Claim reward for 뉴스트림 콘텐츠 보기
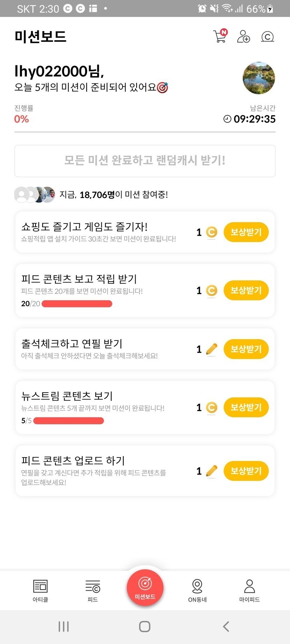This screenshot has height=644, width=290. pyautogui.click(x=246, y=407)
